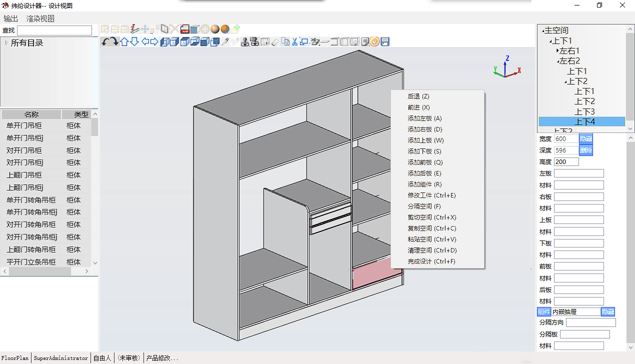Screen dimensions: 635x364
Task: Click the 隐藏 button beside 宽度
Action: (x=586, y=139)
